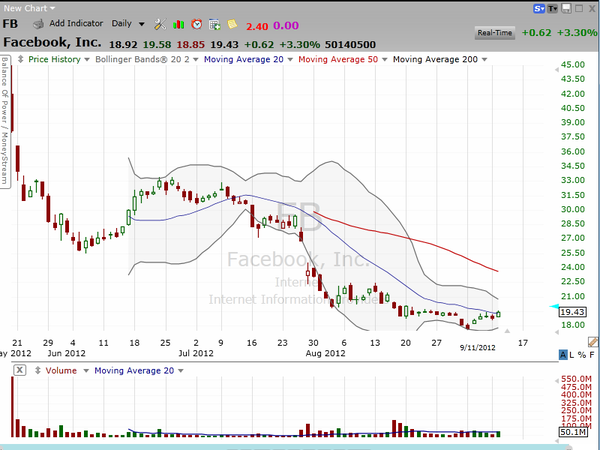Click the calendar with plus icon
The width and height of the screenshot is (600, 450).
(x=215, y=25)
